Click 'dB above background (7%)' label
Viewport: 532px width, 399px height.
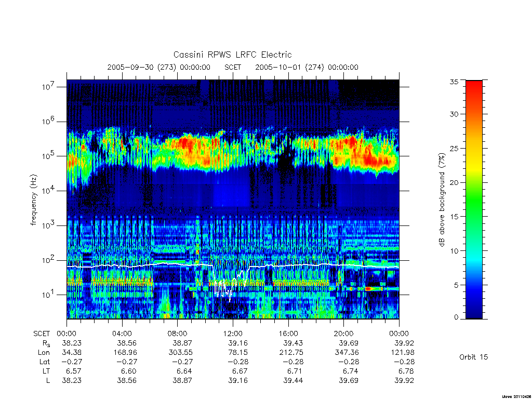pos(442,199)
